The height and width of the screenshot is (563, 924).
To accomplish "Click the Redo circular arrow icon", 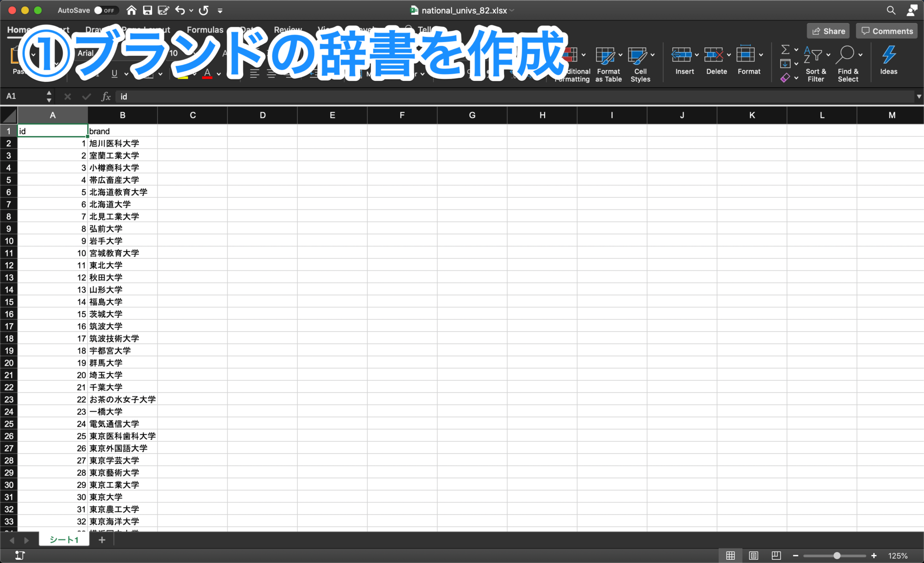I will (x=204, y=10).
